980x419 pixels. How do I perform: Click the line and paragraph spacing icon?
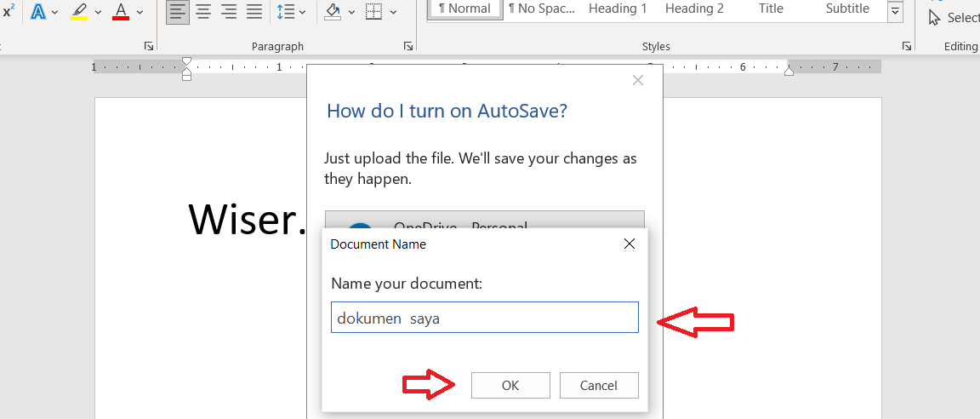coord(285,12)
